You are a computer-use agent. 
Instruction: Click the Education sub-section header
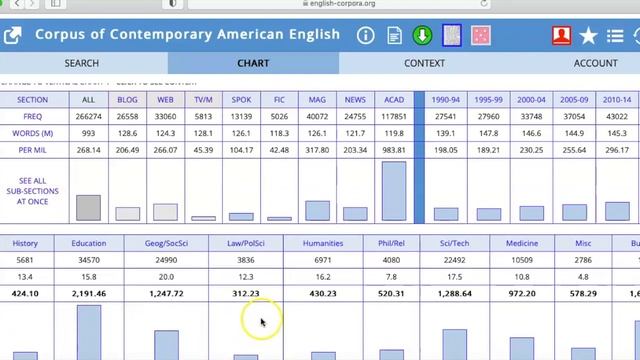[89, 243]
